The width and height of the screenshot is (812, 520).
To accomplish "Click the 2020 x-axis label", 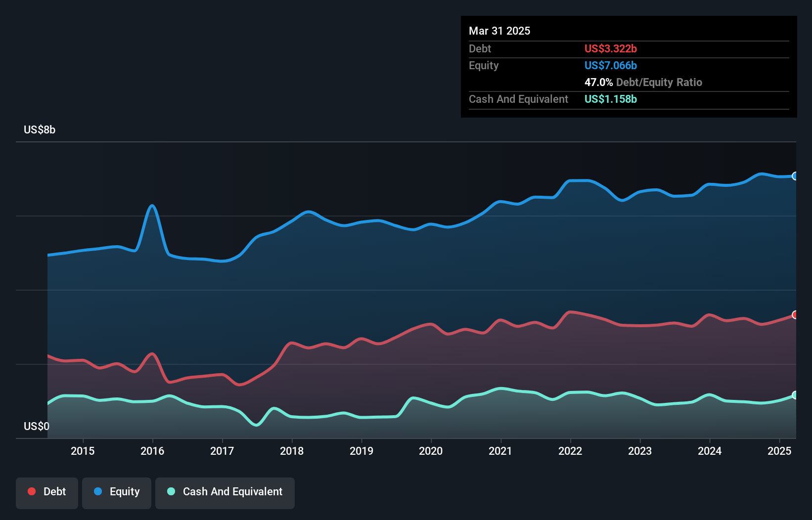I will click(431, 451).
